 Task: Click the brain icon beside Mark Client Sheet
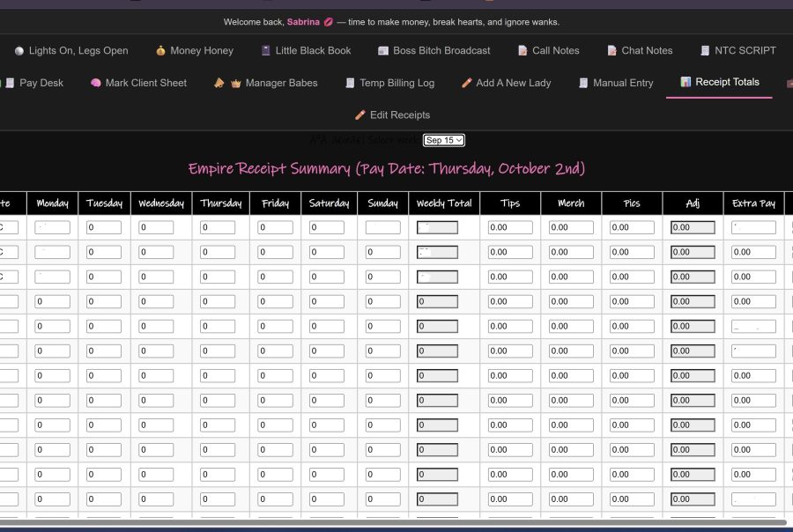(96, 83)
